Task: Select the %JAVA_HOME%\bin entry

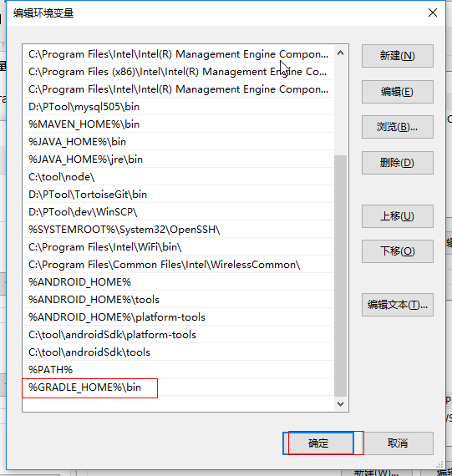Action: coord(178,142)
